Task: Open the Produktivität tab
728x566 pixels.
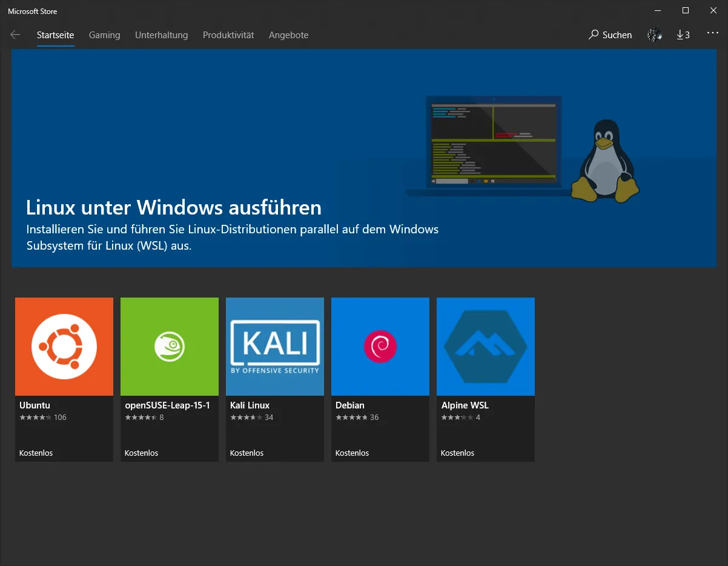Action: pos(228,35)
